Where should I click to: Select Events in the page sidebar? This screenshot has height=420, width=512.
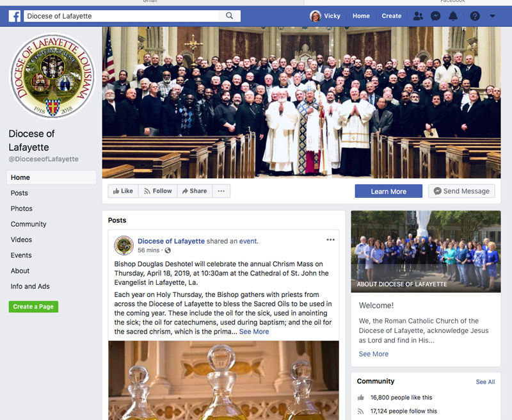pos(21,255)
